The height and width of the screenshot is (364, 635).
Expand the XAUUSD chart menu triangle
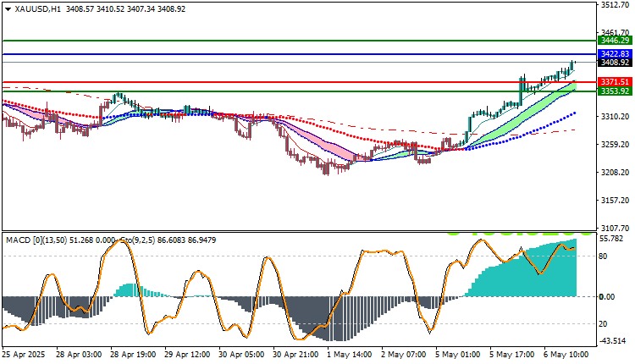8,9
